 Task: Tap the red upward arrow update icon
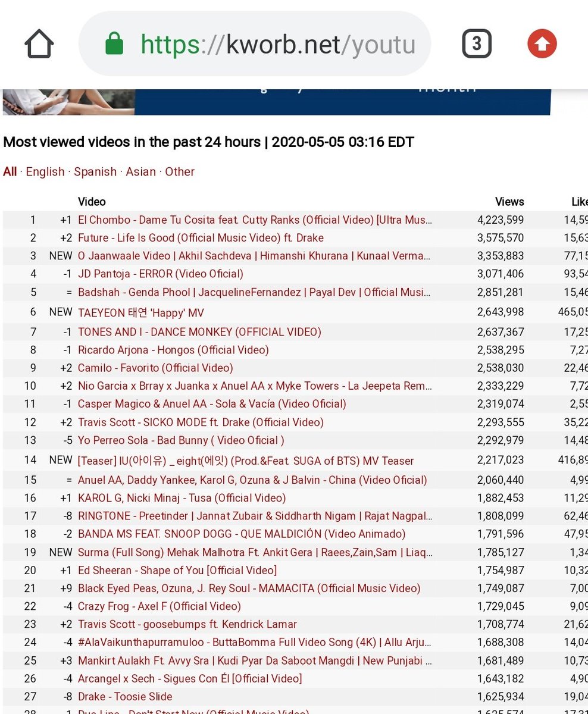pyautogui.click(x=542, y=44)
